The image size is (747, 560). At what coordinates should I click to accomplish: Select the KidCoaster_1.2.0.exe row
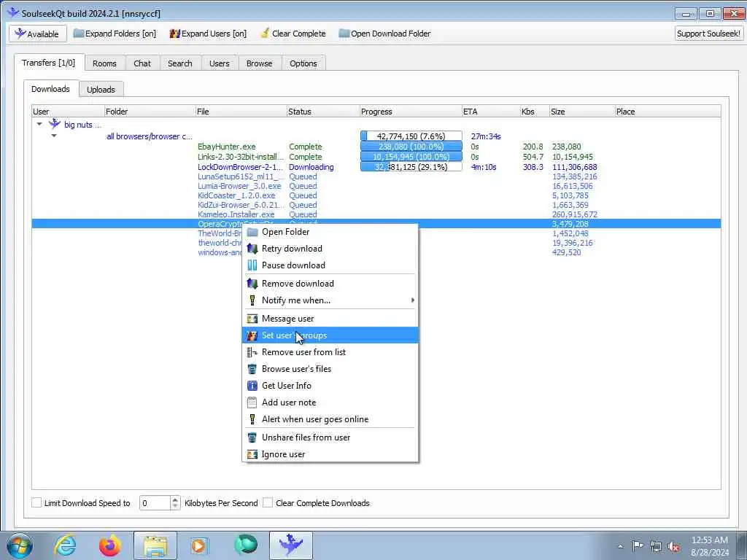(376, 195)
